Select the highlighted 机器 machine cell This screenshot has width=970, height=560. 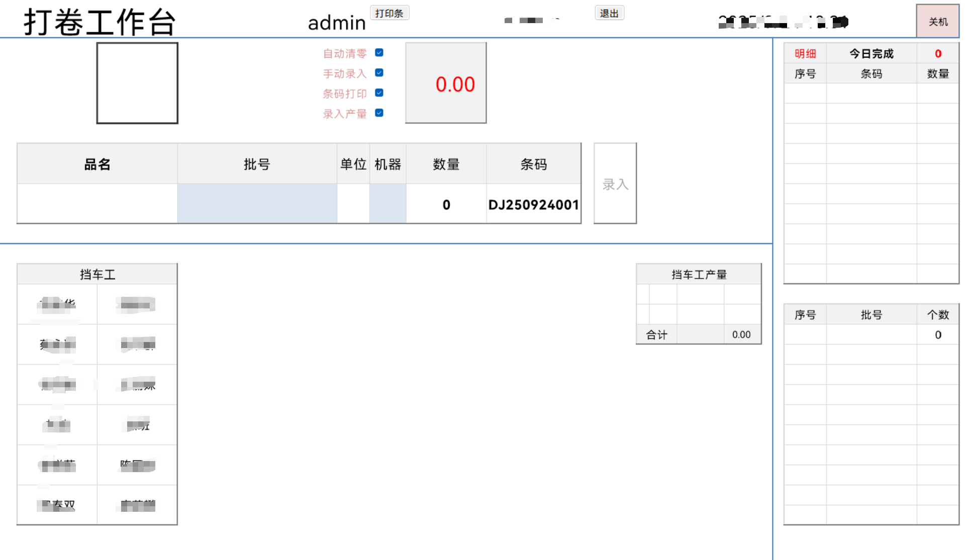[387, 203]
